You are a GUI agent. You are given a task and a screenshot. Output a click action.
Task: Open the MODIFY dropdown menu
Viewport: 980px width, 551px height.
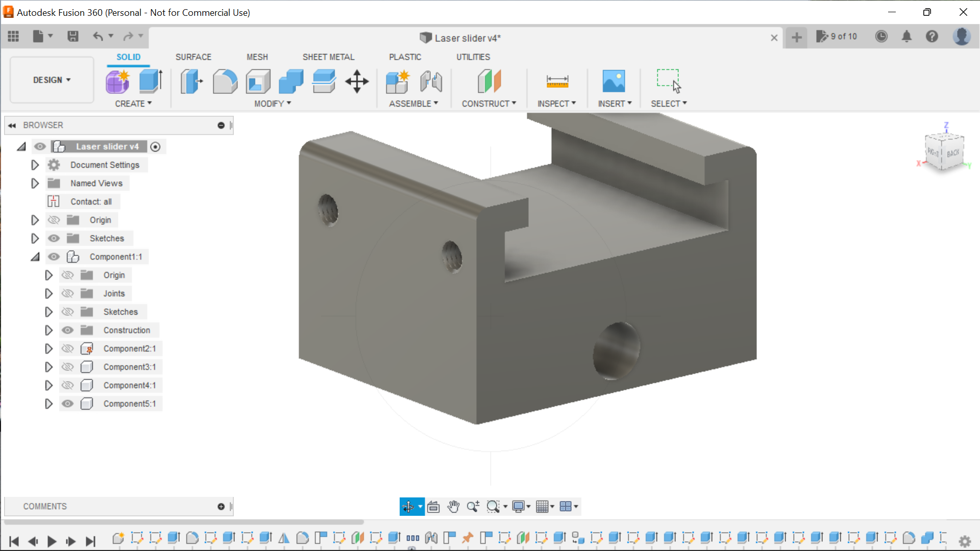point(273,104)
